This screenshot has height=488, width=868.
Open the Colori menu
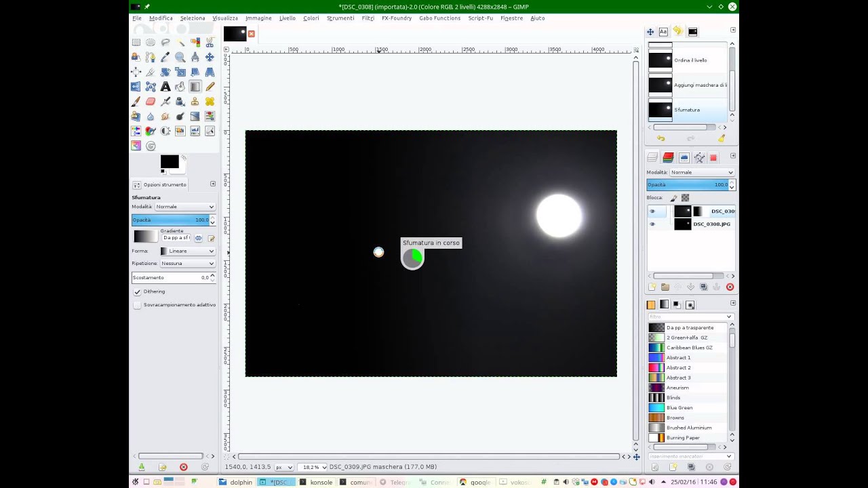(311, 18)
